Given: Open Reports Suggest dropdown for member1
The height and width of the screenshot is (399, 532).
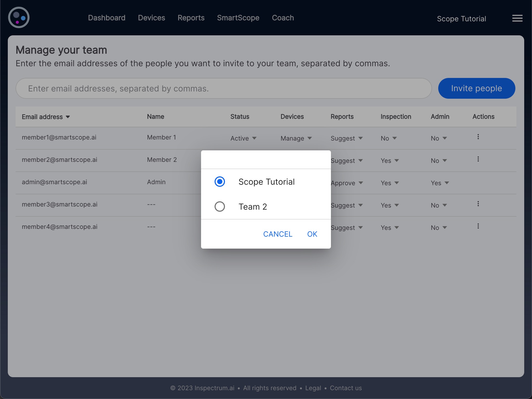Looking at the screenshot, I should coord(347,138).
